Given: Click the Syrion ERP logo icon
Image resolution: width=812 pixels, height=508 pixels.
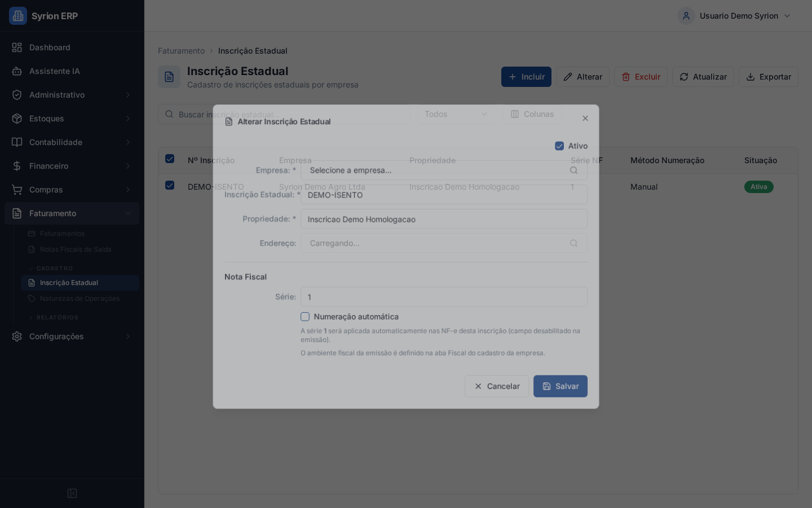Looking at the screenshot, I should click(x=18, y=16).
